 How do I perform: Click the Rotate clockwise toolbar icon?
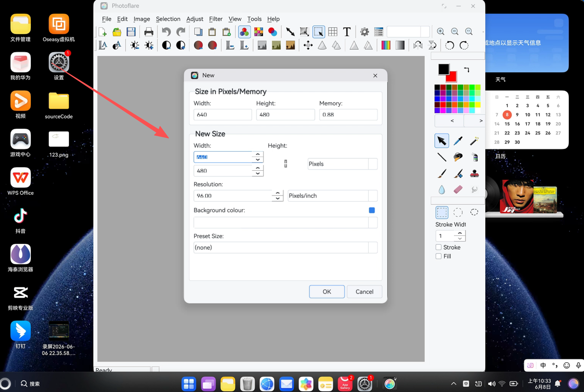[x=464, y=45]
